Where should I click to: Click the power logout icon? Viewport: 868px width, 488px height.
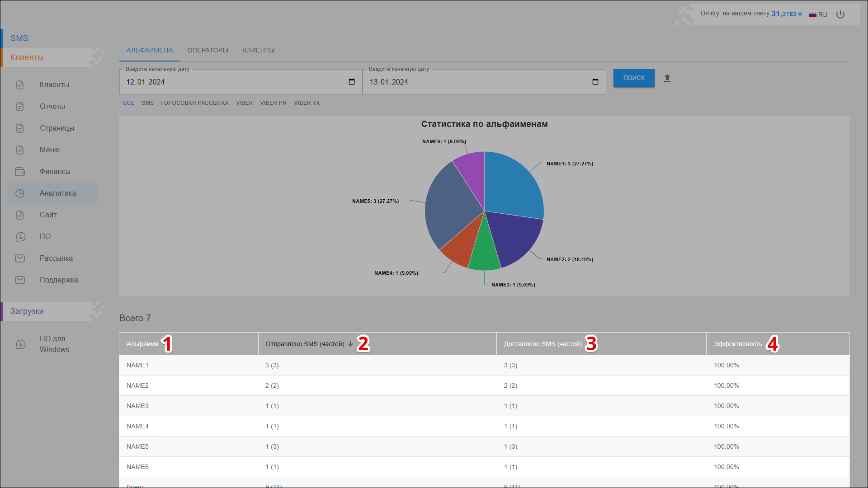point(840,14)
